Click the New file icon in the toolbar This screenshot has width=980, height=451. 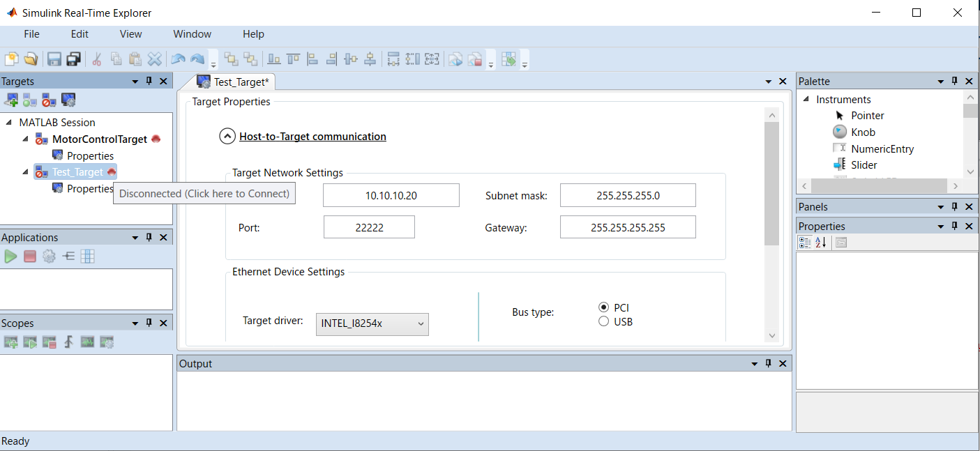12,59
